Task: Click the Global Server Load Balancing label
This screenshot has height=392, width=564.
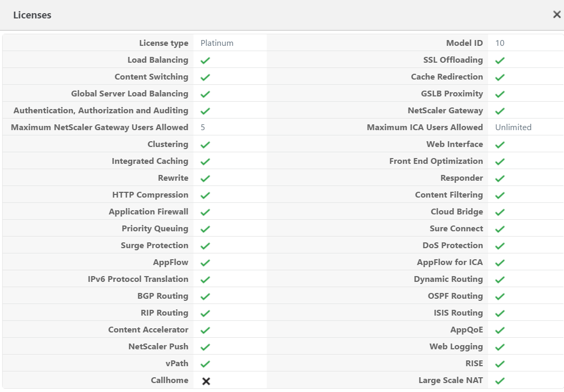Action: pos(130,94)
